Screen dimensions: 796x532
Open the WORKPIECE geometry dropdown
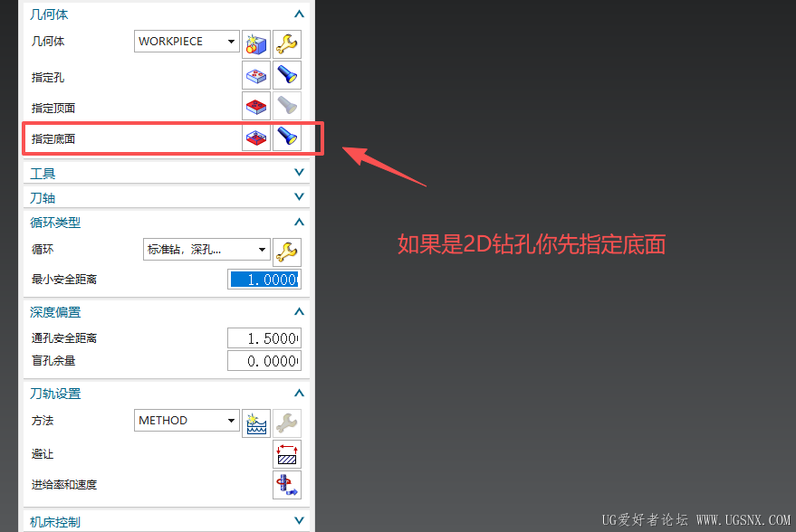tap(187, 41)
